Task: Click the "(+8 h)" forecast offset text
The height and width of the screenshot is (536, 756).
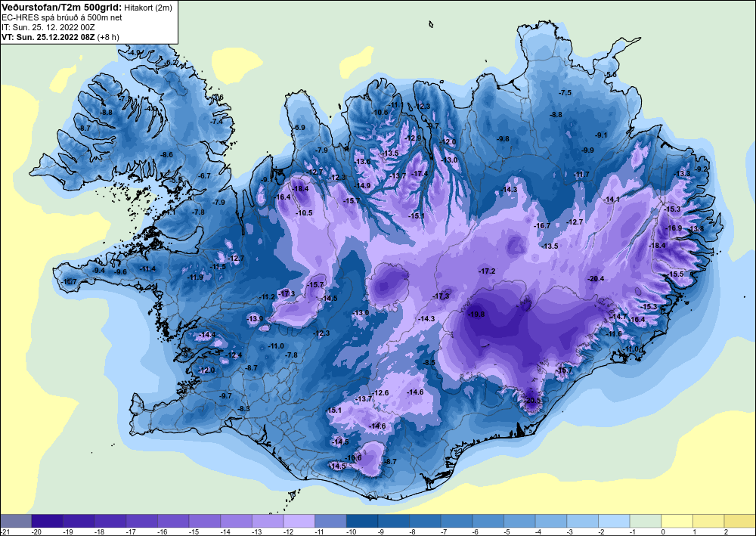Action: pyautogui.click(x=108, y=37)
